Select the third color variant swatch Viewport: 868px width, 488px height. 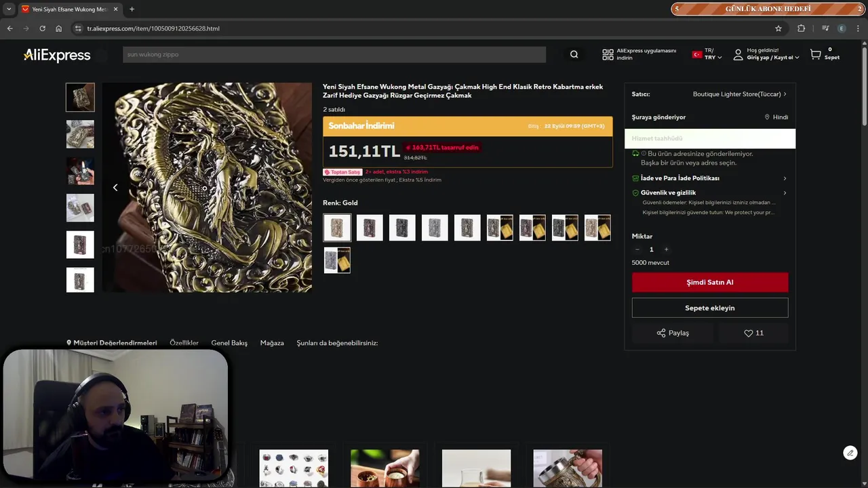pyautogui.click(x=402, y=228)
